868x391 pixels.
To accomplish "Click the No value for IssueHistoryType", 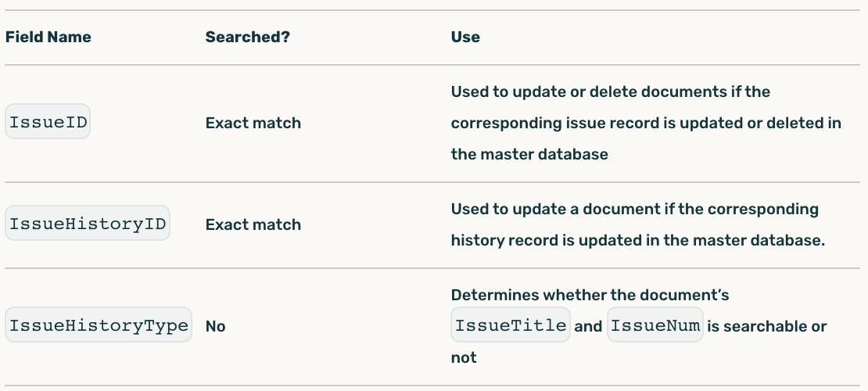I will (215, 327).
